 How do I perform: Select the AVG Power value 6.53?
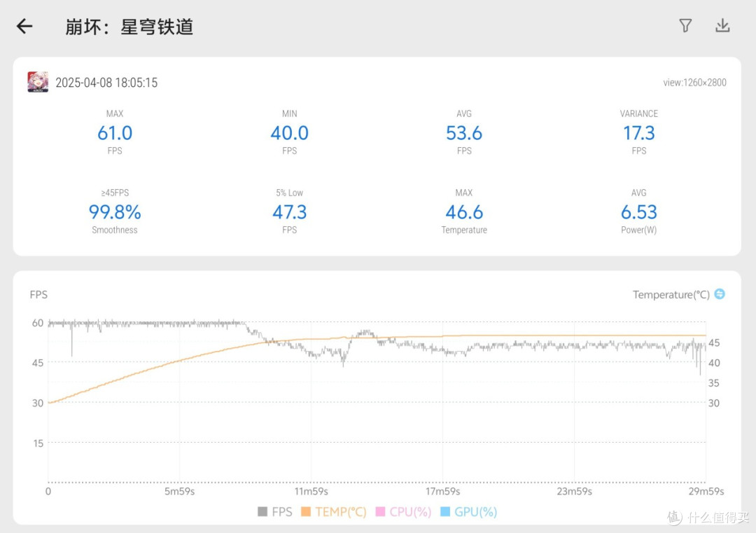[x=639, y=212]
